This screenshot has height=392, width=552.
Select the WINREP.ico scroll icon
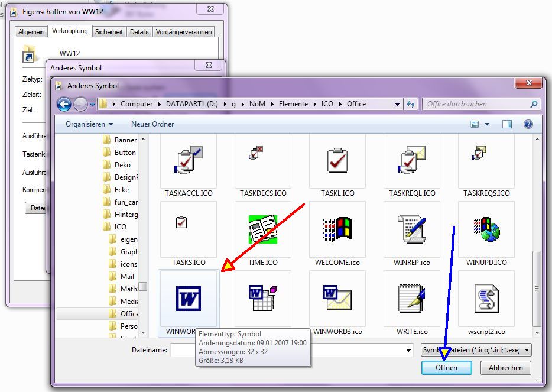(x=412, y=234)
